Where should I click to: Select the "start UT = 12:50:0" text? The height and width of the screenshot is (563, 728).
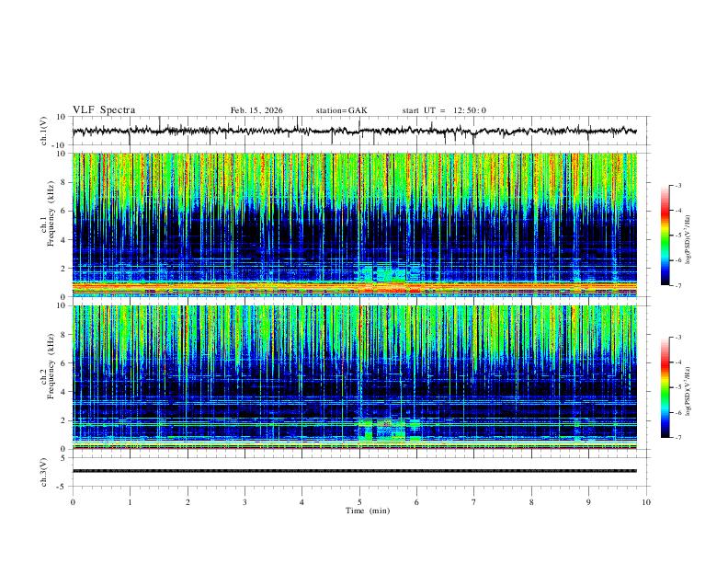click(x=444, y=110)
